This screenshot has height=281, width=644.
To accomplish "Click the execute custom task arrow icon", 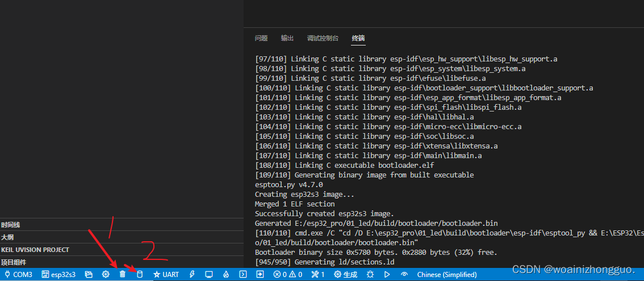I will 260,274.
